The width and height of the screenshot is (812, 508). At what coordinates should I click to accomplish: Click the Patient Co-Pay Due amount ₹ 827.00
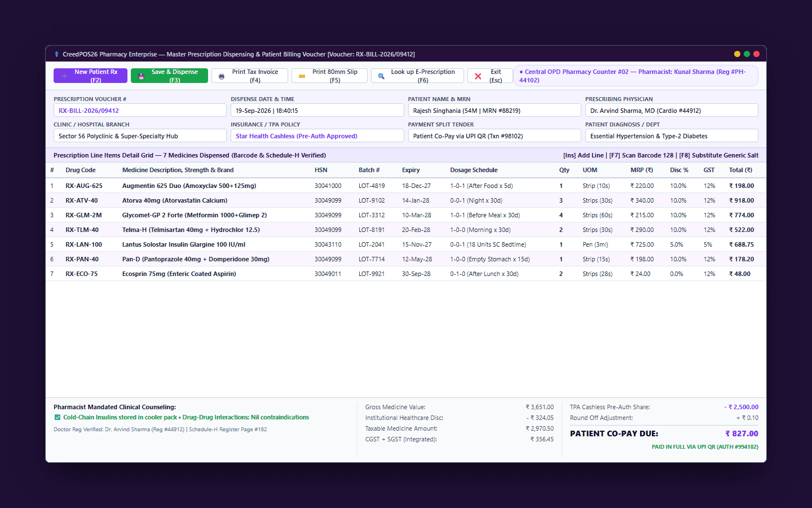pos(742,433)
